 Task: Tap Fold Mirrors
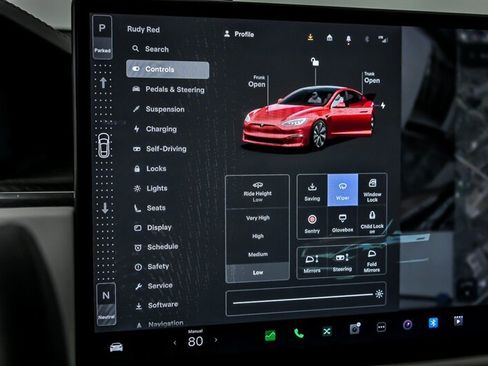372,261
